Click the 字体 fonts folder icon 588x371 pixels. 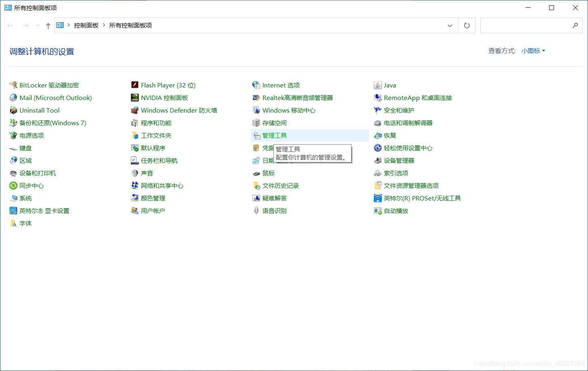tap(13, 223)
